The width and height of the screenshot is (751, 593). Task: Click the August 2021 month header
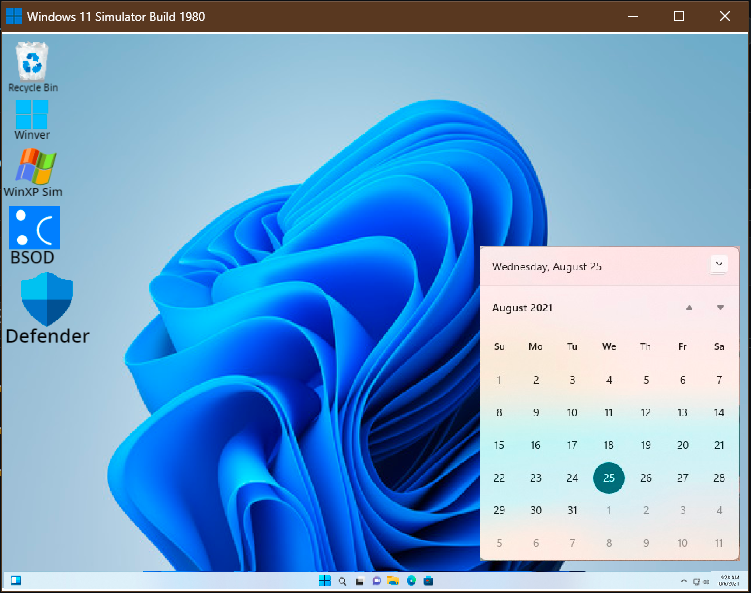[522, 308]
